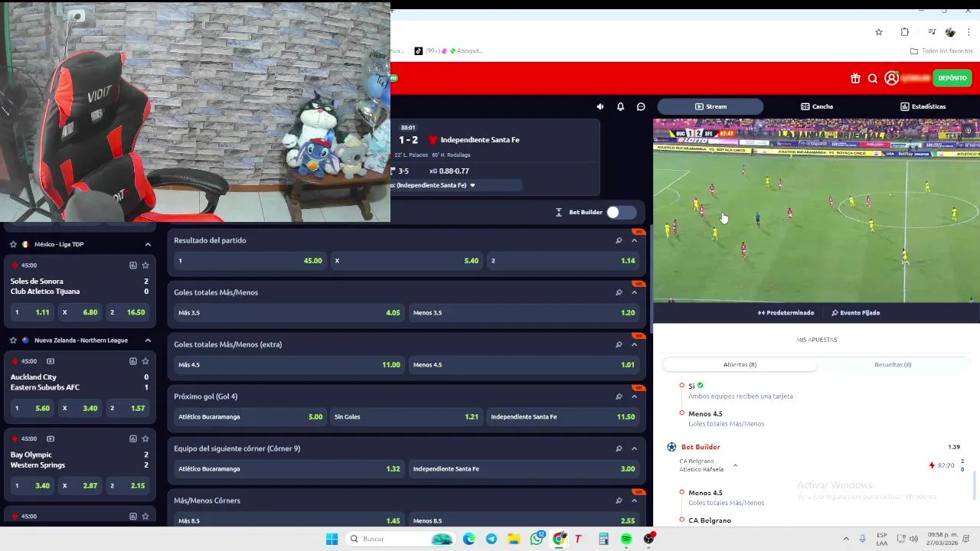The image size is (980, 551).
Task: Open the system tray hidden icons chevron
Action: [846, 539]
